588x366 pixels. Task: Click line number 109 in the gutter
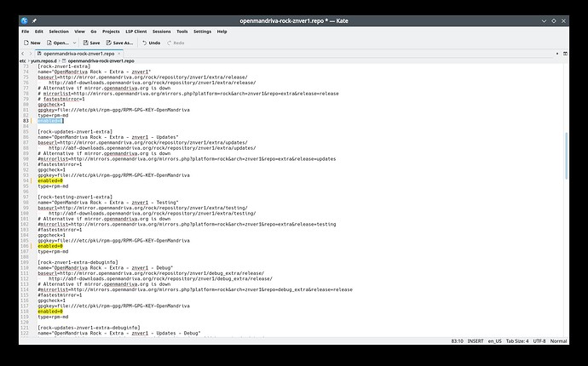click(25, 262)
